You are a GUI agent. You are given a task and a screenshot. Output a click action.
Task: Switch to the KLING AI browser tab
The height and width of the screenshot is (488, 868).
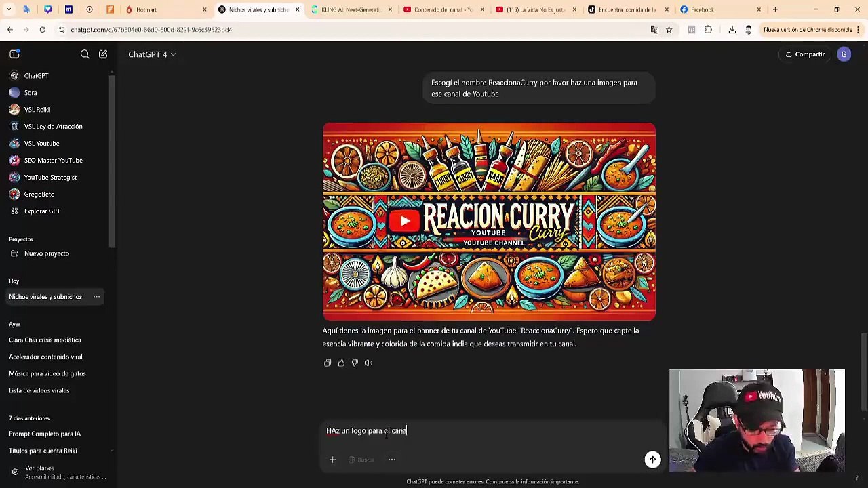pos(350,9)
